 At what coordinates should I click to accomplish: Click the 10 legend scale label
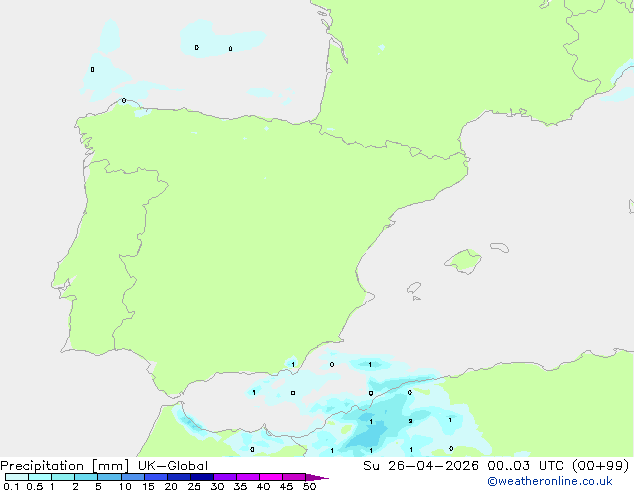click(x=125, y=486)
